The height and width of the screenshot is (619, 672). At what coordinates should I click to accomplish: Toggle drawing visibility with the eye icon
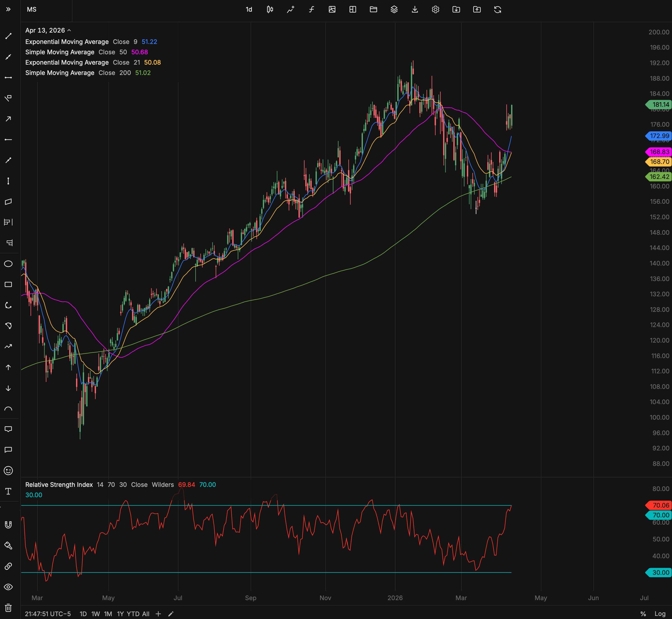[x=8, y=587]
